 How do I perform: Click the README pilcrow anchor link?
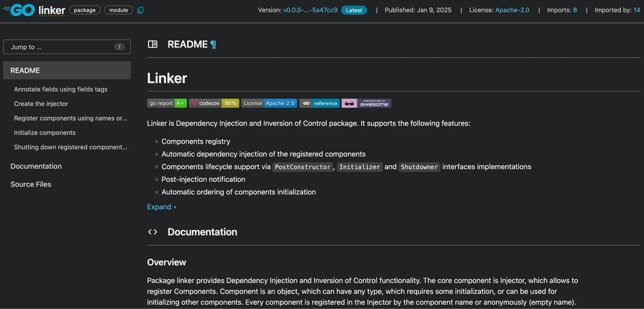coord(213,44)
